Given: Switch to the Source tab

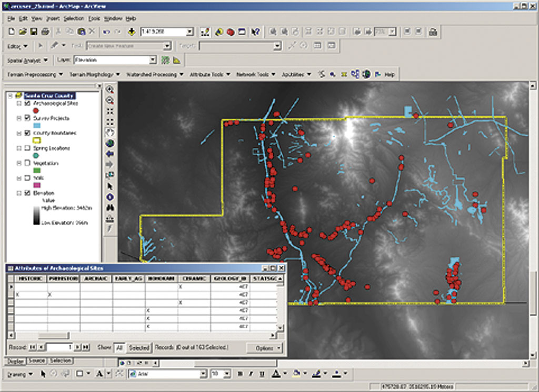Looking at the screenshot, I should point(37,361).
